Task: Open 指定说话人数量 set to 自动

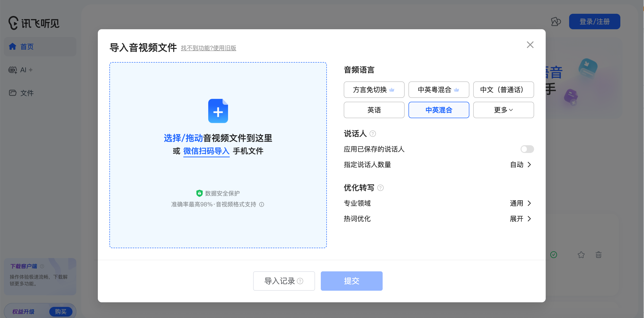Action: coord(520,165)
